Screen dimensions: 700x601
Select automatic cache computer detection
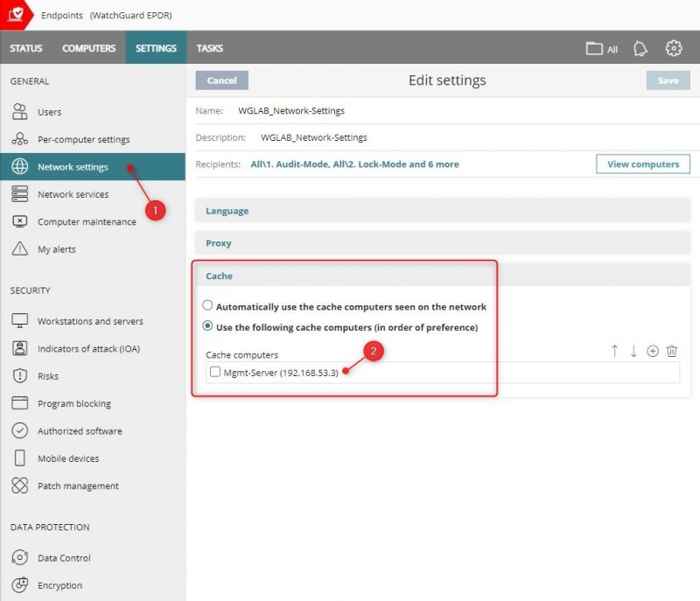[207, 305]
